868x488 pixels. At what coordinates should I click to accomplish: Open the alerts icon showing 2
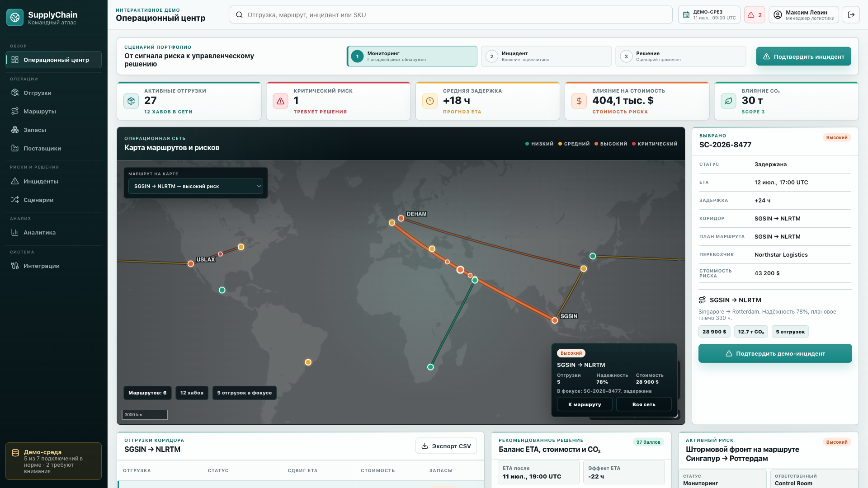(x=755, y=15)
